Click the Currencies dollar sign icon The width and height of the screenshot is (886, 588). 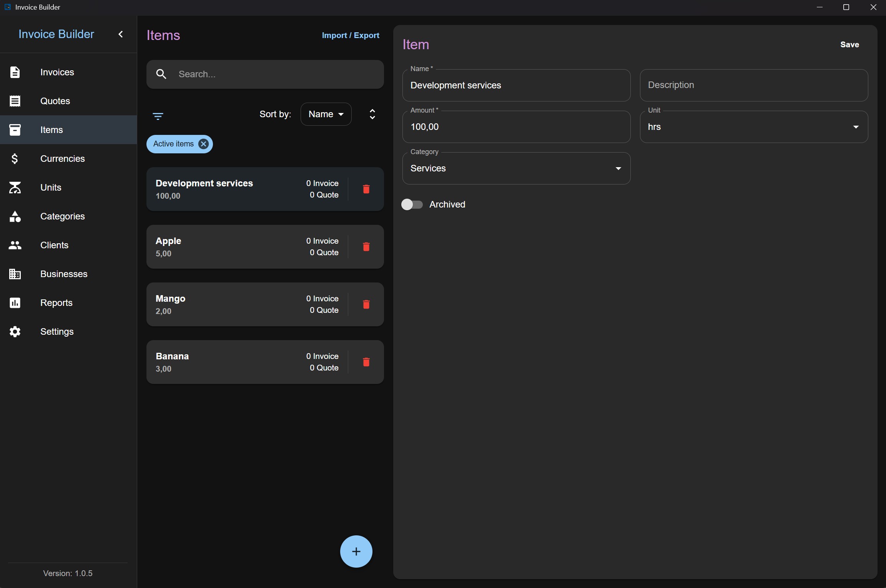point(15,159)
